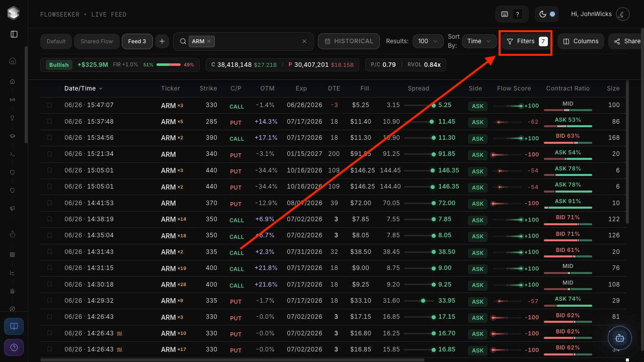This screenshot has height=362, width=644.
Task: Clear the ticker search field
Action: [x=304, y=41]
